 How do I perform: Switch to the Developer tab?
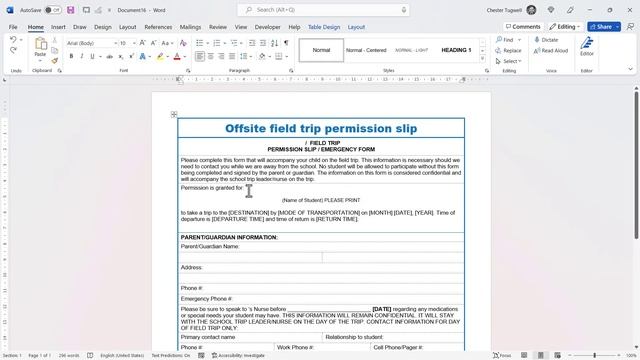point(267,27)
